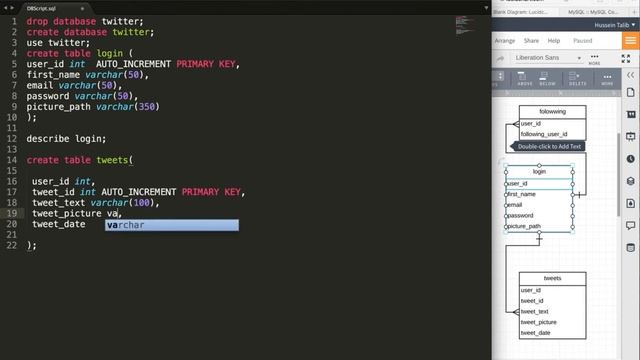Image resolution: width=640 pixels, height=360 pixels.
Task: Open the Page settings dock icon
Action: pos(631,92)
